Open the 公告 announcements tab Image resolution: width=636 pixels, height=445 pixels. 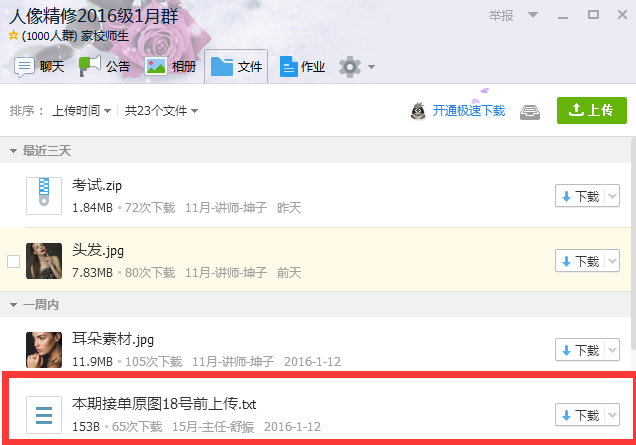(x=104, y=67)
